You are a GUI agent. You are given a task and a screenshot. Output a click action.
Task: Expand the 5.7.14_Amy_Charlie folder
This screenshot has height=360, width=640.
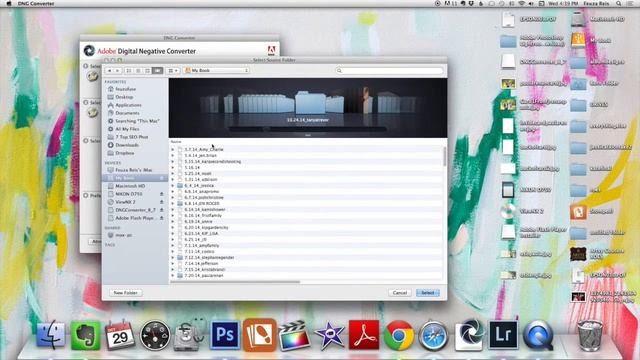172,149
